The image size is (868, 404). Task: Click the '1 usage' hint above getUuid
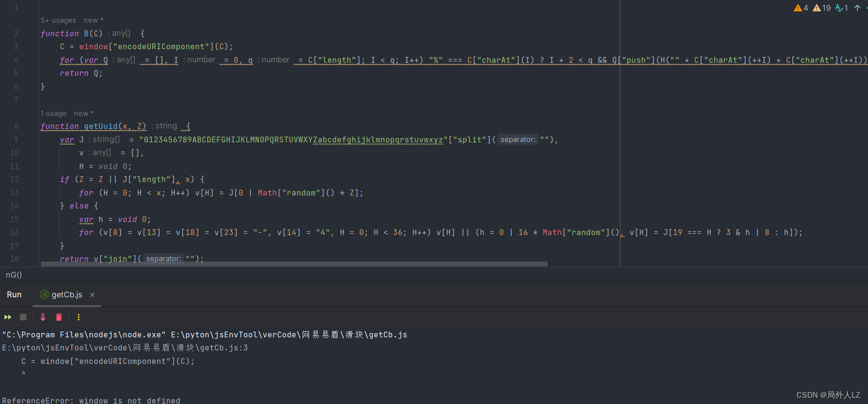coord(54,113)
